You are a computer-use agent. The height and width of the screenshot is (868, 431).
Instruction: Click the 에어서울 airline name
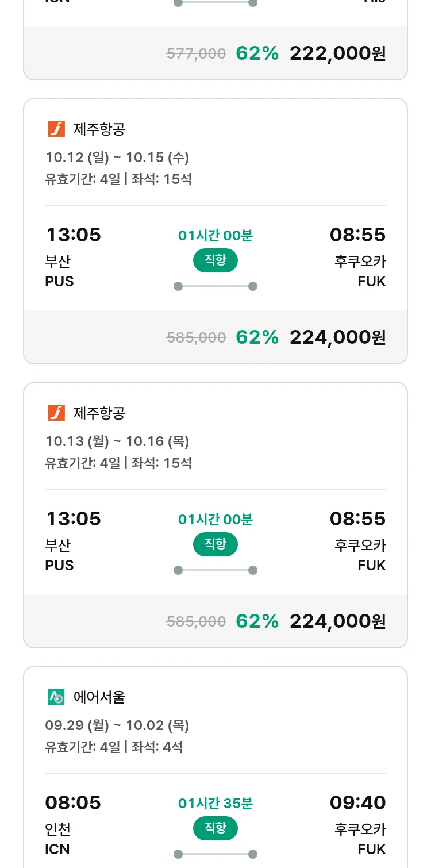tap(99, 697)
